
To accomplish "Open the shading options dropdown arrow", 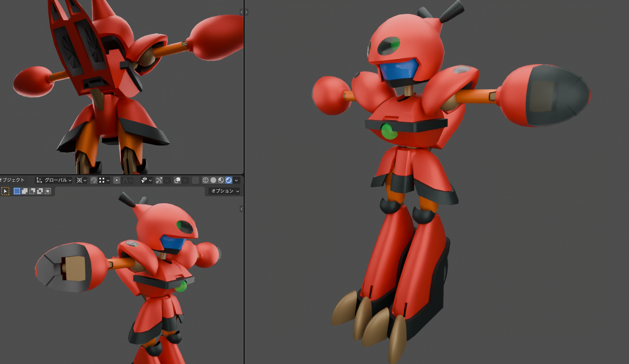I will point(236,180).
